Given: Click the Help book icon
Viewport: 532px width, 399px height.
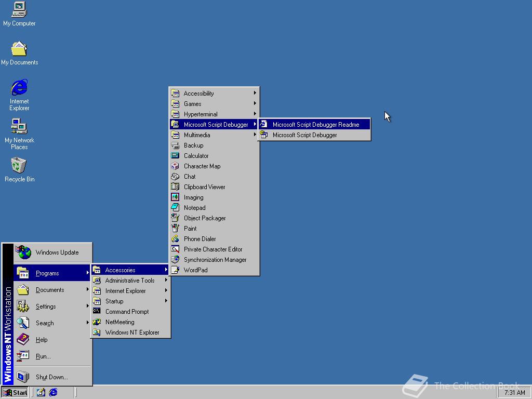Looking at the screenshot, I should tap(23, 339).
